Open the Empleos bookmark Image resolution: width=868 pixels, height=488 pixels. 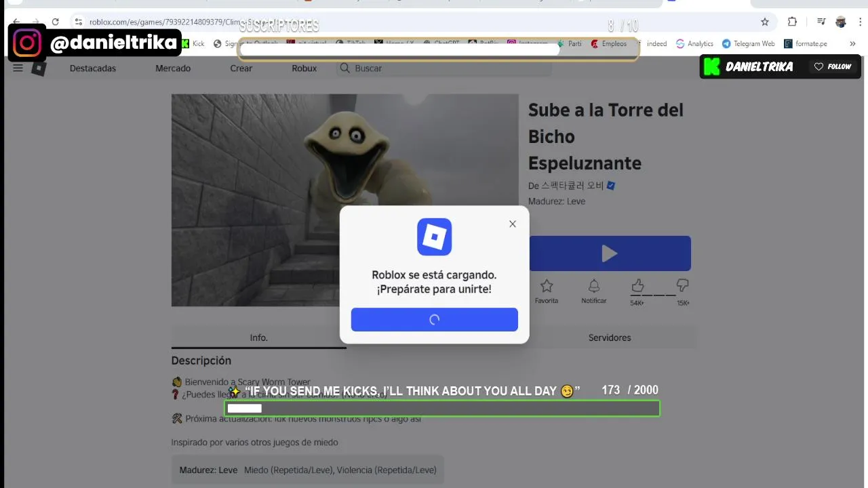coord(608,43)
